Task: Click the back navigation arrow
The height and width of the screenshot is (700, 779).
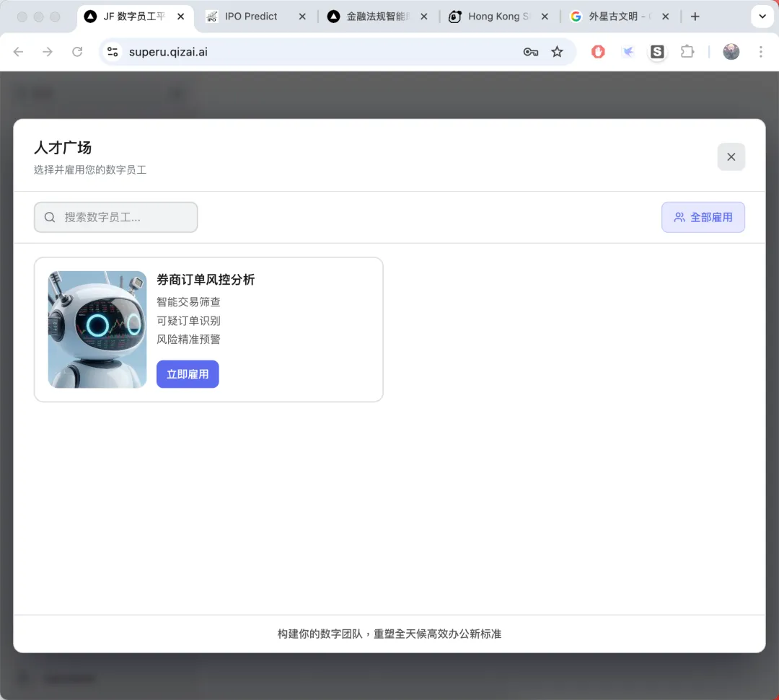Action: [17, 51]
